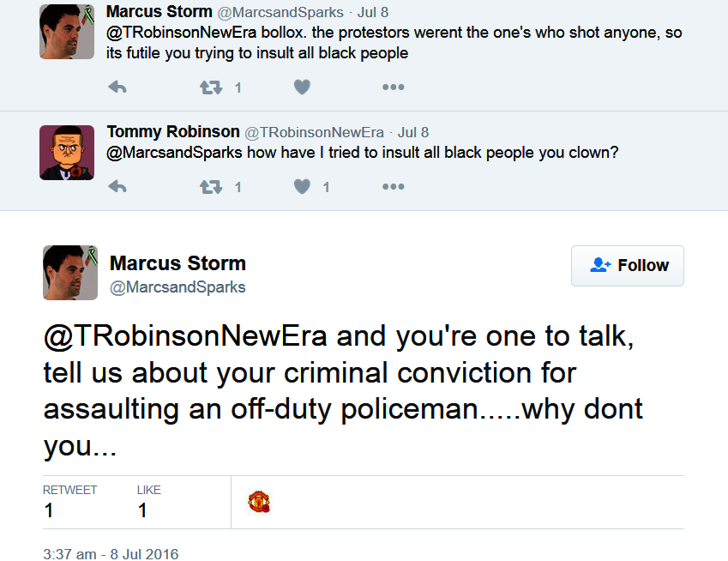Retweet Tommy Robinson's clown tweet
The width and height of the screenshot is (728, 561).
point(211,187)
